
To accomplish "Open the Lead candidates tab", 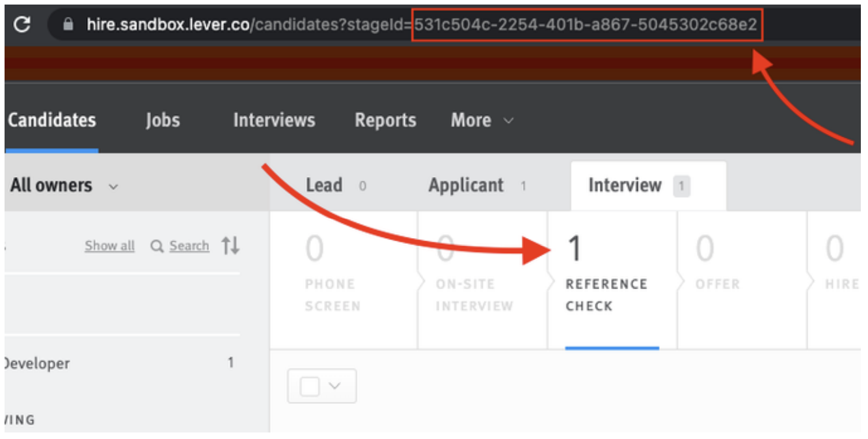I will click(327, 185).
